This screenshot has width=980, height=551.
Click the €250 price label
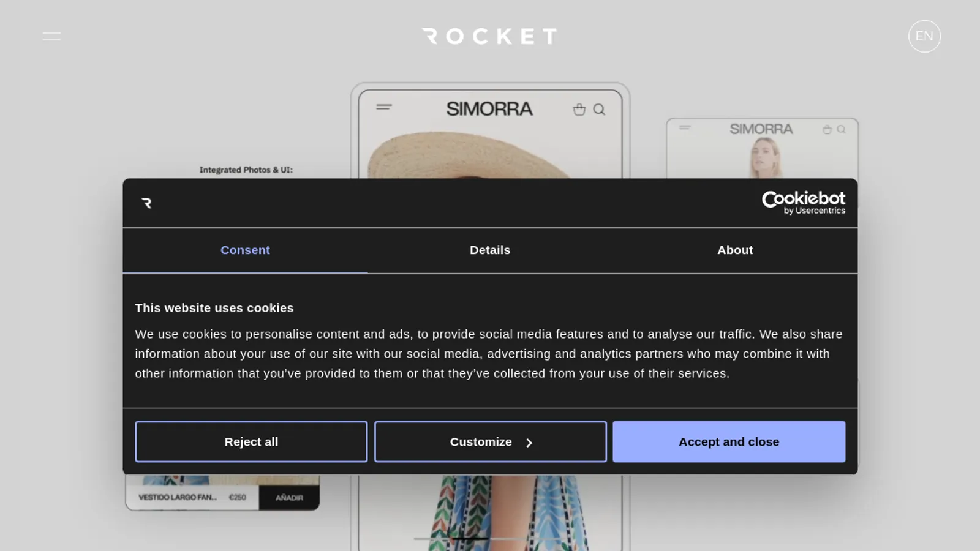point(238,497)
